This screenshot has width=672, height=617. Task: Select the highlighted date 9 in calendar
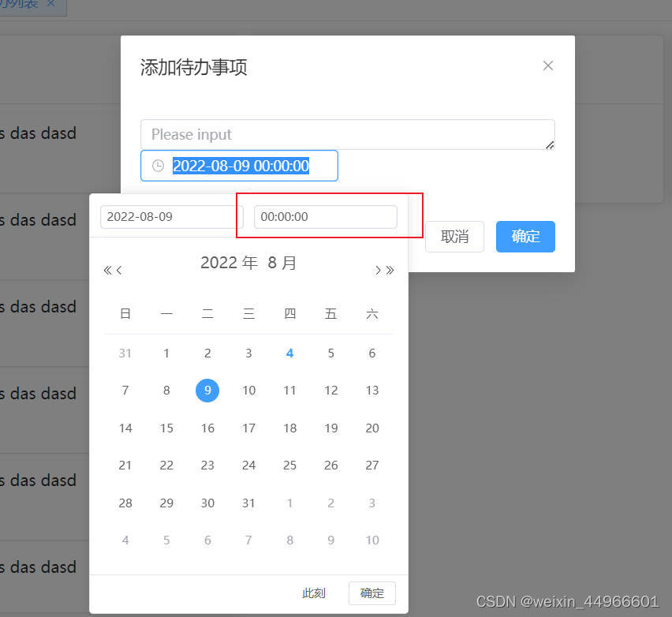(207, 390)
